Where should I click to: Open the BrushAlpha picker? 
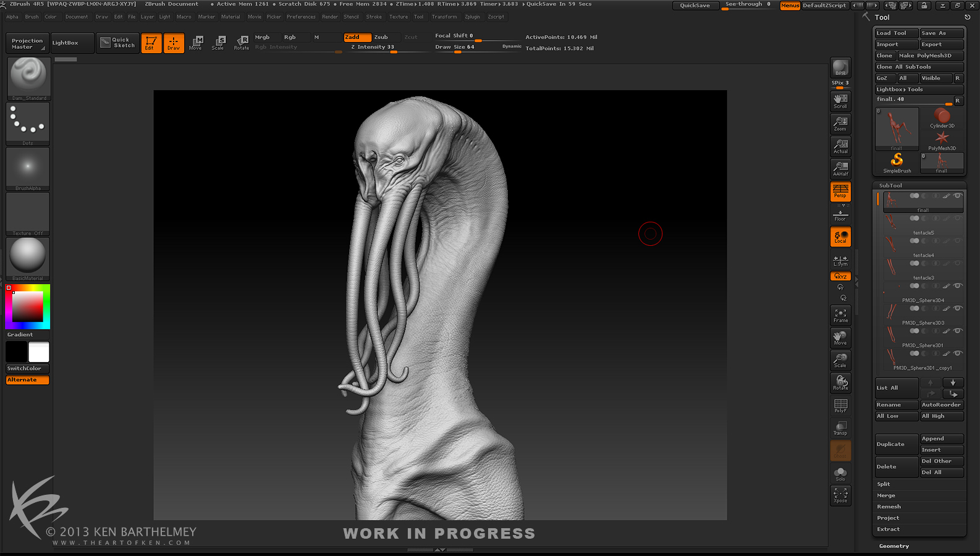pyautogui.click(x=28, y=169)
